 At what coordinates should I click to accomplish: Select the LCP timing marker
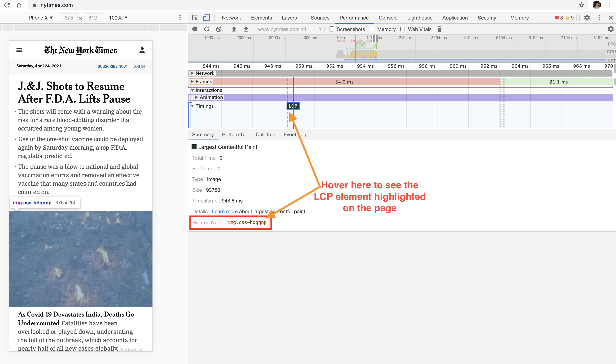click(293, 106)
